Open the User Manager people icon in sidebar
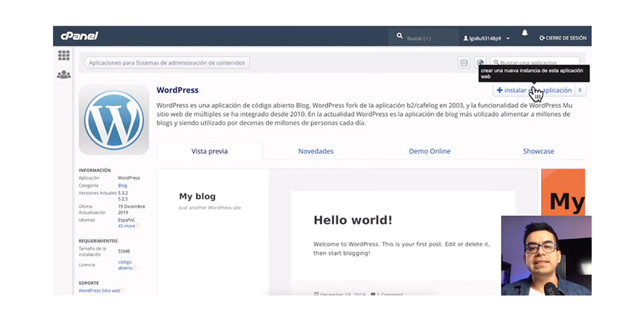Image resolution: width=644 pixels, height=322 pixels. pyautogui.click(x=64, y=74)
